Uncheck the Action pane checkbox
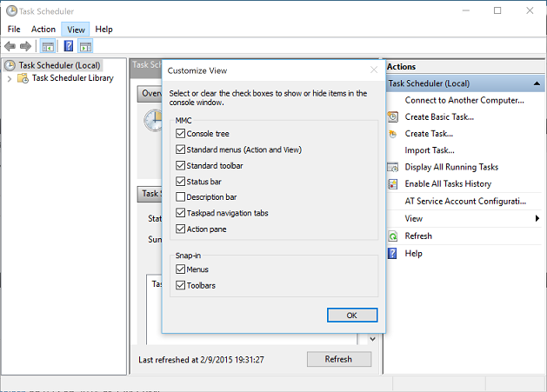The width and height of the screenshot is (547, 392). tap(180, 229)
